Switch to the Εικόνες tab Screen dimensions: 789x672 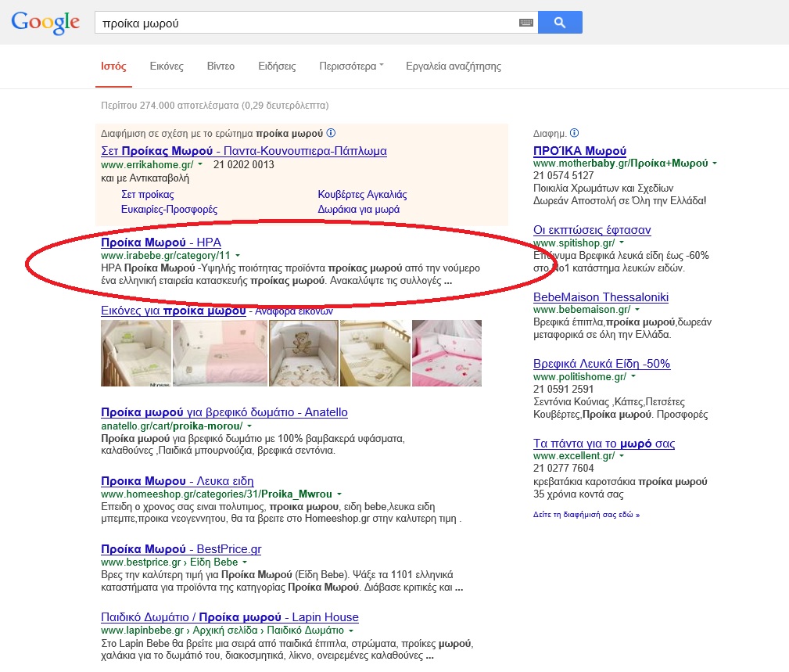pyautogui.click(x=167, y=66)
